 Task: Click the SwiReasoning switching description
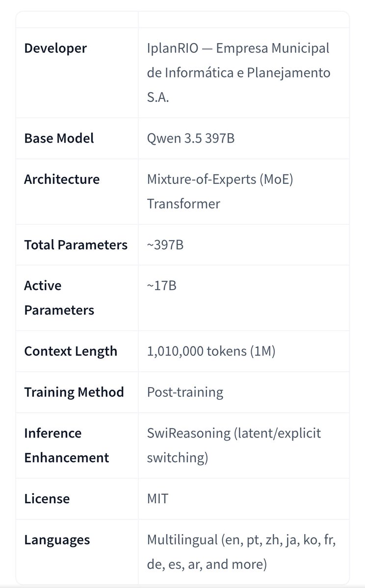coord(234,445)
